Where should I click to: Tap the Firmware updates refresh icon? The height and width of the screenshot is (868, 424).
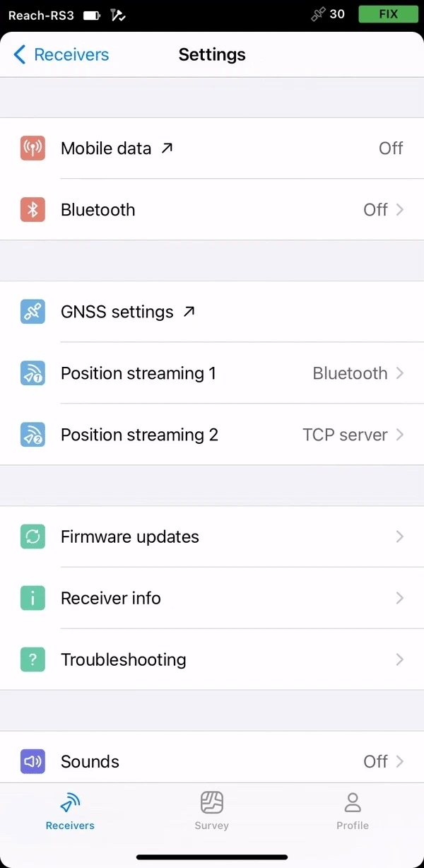[33, 537]
